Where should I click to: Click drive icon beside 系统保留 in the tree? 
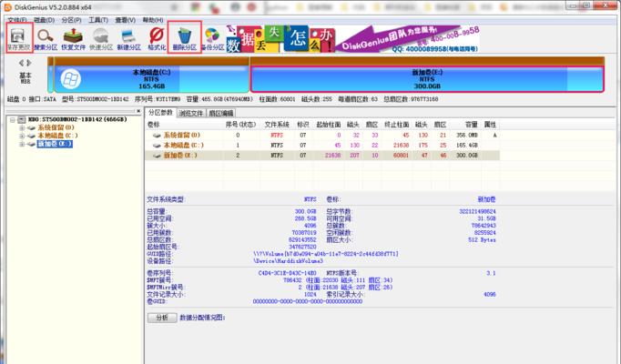coord(31,127)
